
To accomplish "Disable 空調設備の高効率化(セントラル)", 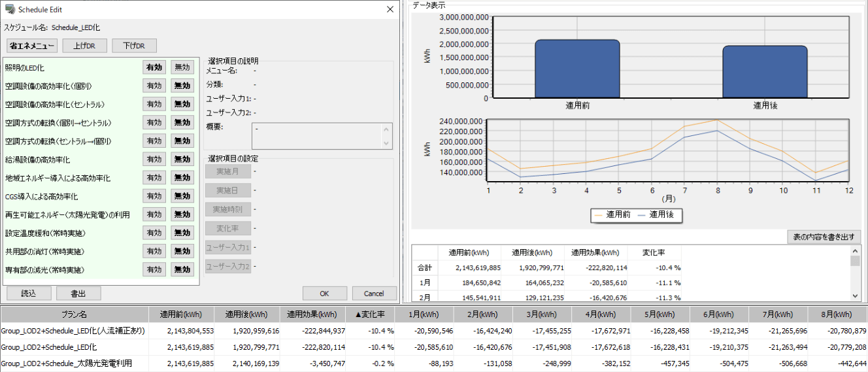I will [x=182, y=104].
